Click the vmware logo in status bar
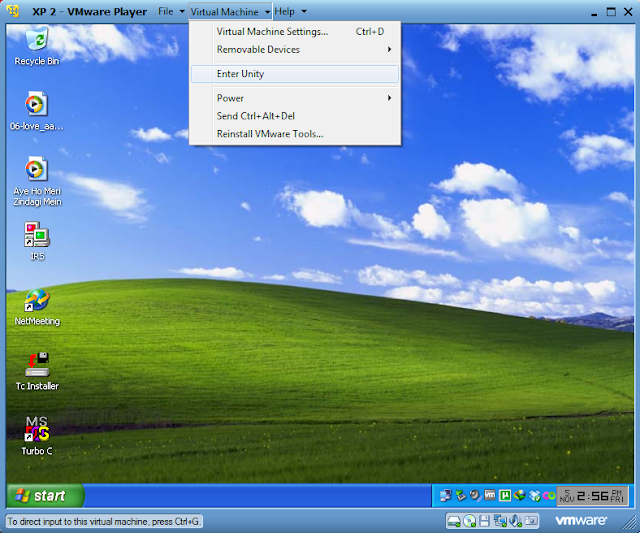Image resolution: width=640 pixels, height=533 pixels. click(581, 521)
